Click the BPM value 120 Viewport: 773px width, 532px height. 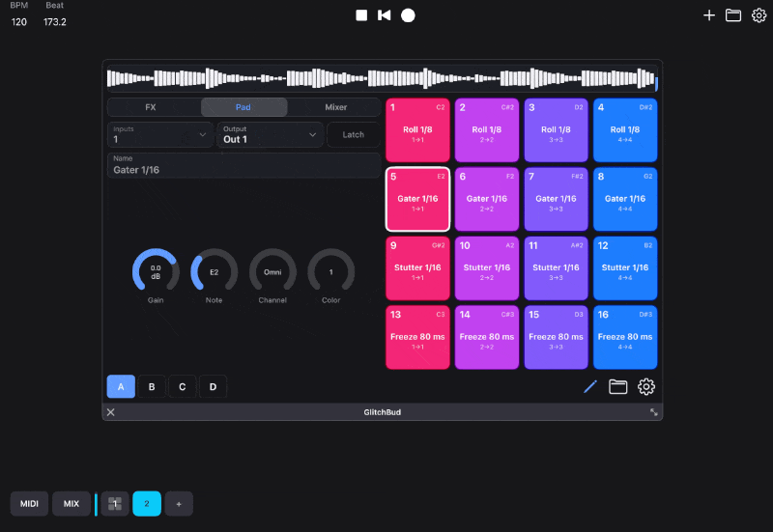19,22
